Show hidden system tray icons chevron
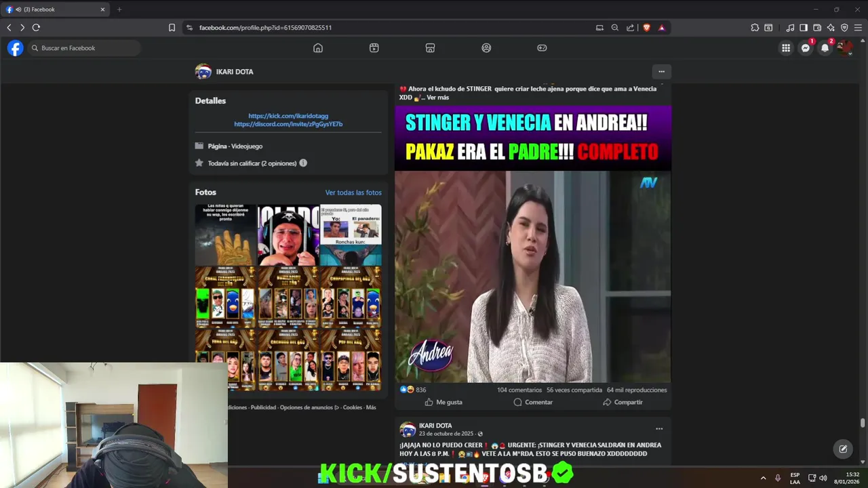 tap(763, 478)
